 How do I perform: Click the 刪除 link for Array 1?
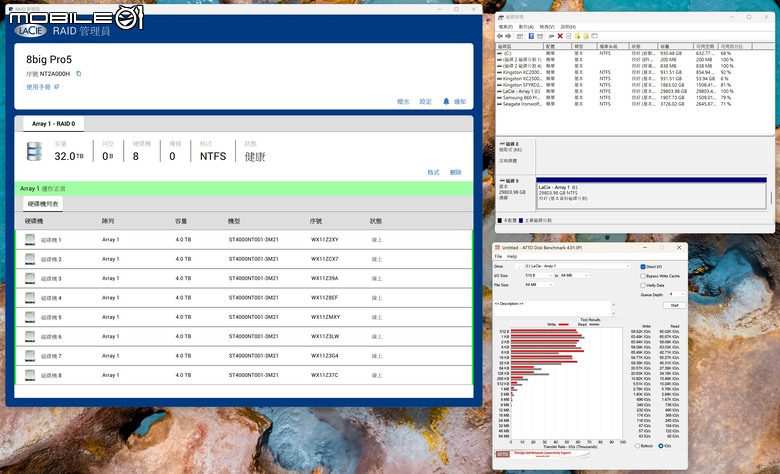coord(456,173)
